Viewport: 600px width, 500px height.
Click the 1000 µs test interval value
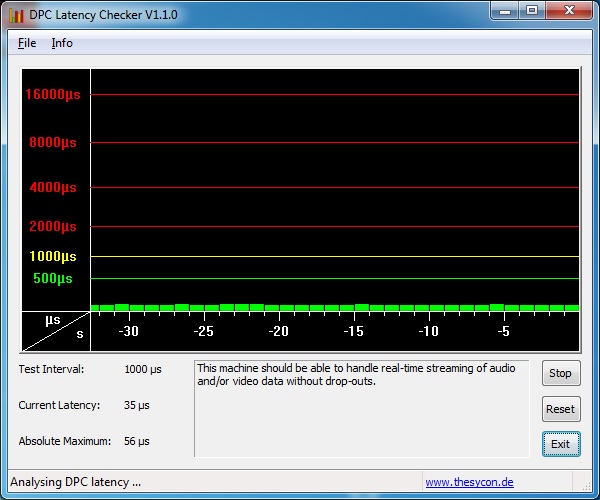[143, 369]
